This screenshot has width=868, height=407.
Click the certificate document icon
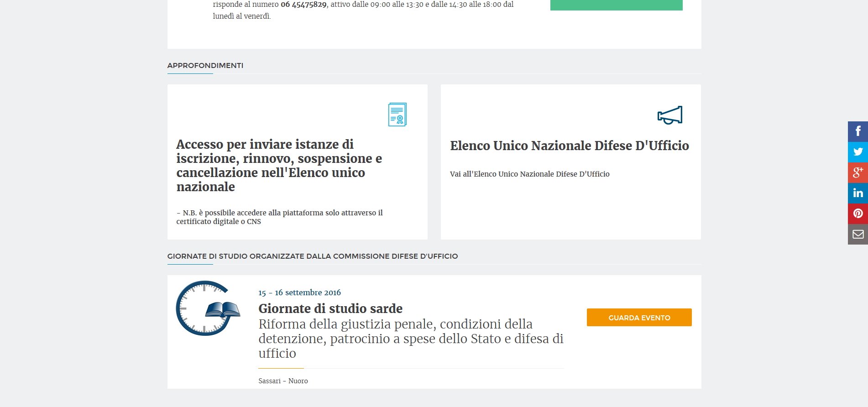[397, 115]
